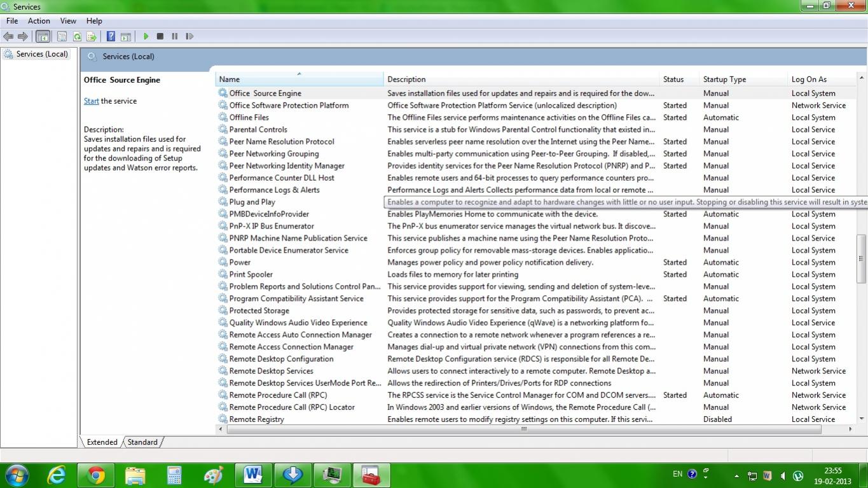Sort list by Startup Type column header
The image size is (868, 488).
(x=743, y=80)
